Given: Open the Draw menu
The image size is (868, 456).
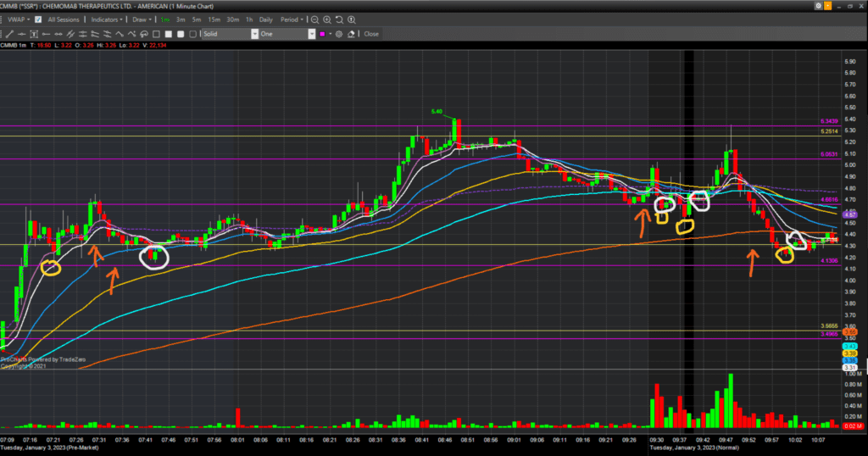Looking at the screenshot, I should (142, 19).
